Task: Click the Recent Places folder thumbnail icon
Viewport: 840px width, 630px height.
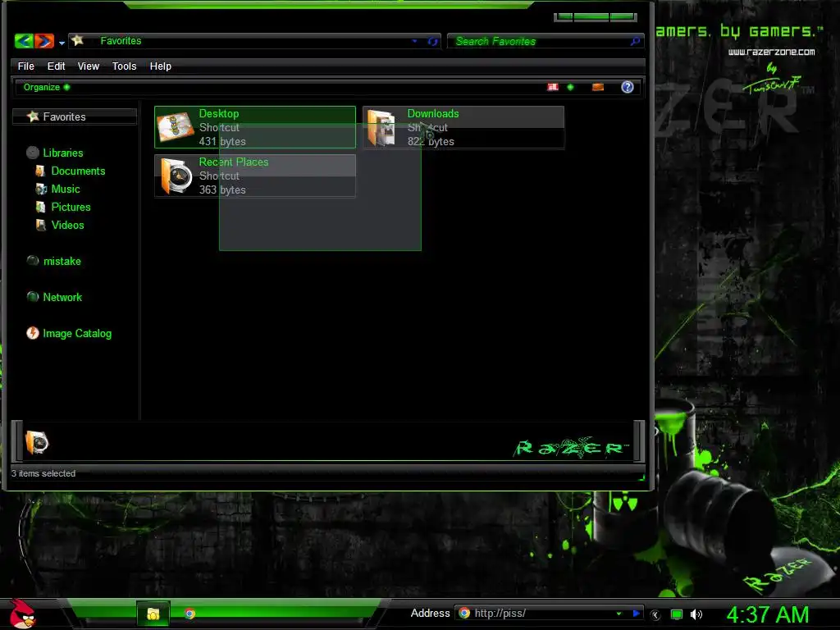Action: [176, 176]
